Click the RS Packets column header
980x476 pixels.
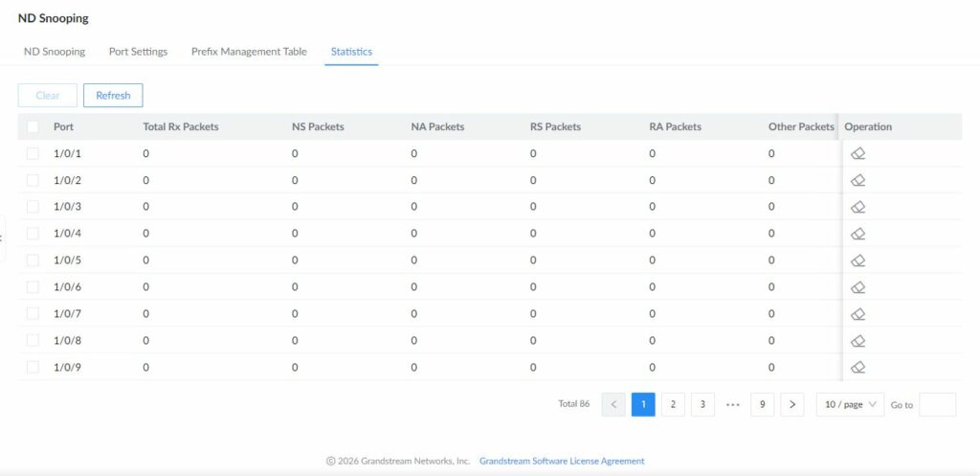tap(556, 126)
